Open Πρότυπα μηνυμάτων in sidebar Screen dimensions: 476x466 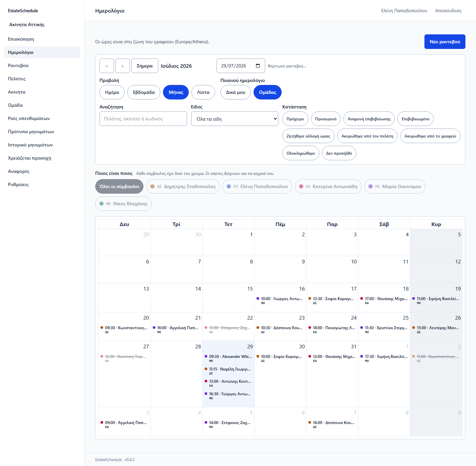point(42,132)
